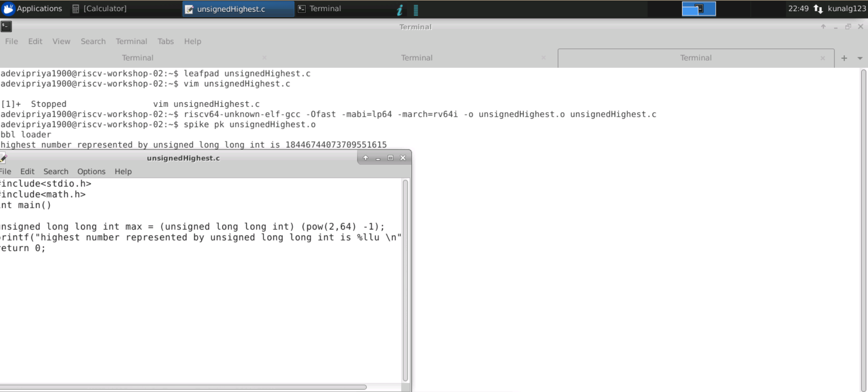Open the Leafpad Help menu
The height and width of the screenshot is (392, 868).
point(123,172)
